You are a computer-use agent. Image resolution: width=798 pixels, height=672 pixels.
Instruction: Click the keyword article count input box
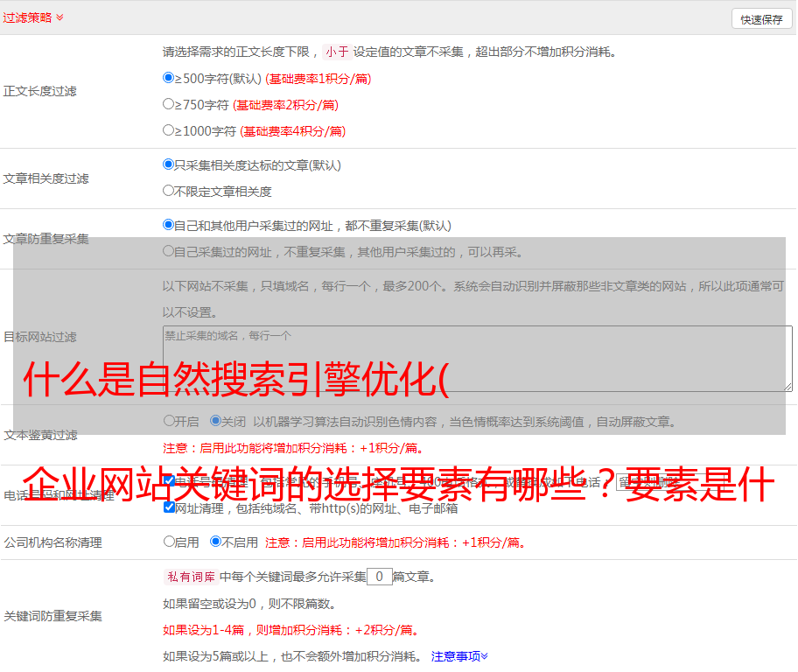[379, 577]
